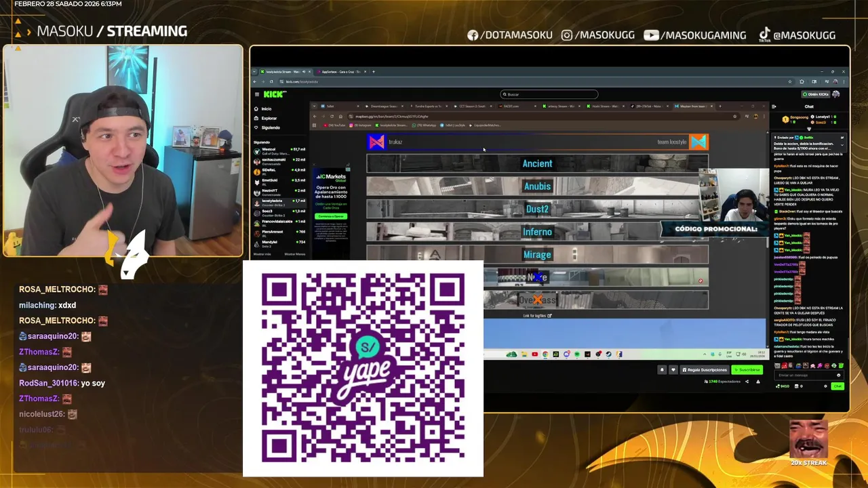Open Explorar in the Kick sidebar
This screenshot has height=488, width=868.
(264, 118)
